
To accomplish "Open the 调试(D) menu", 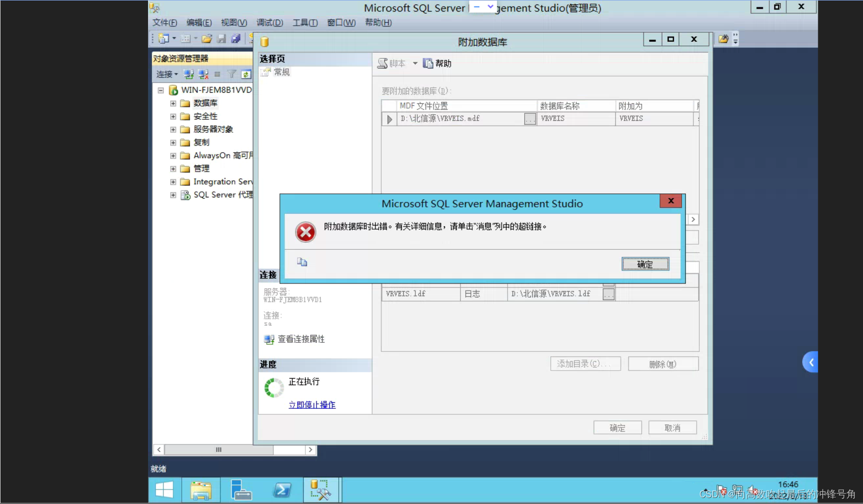I will (x=270, y=23).
